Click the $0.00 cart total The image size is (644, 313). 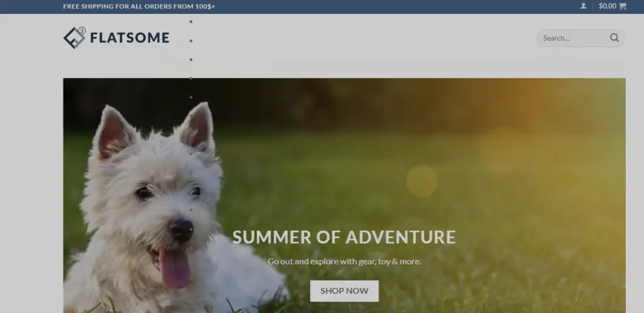tap(607, 6)
